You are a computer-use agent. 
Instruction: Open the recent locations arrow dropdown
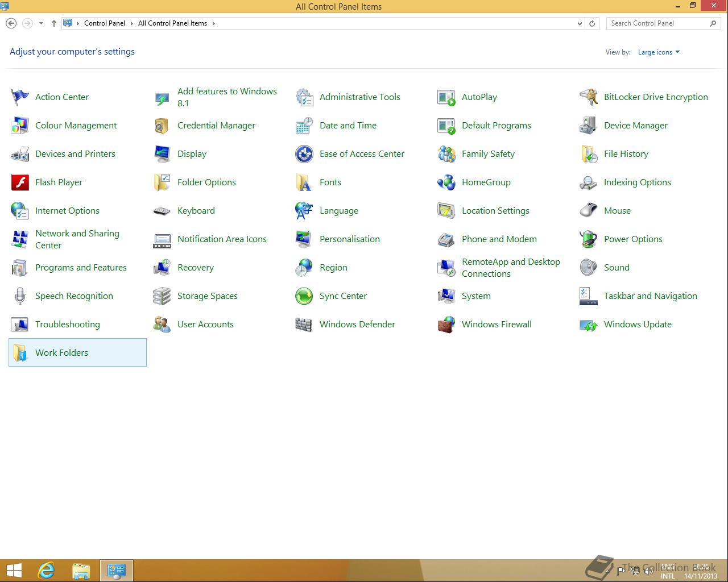pos(41,23)
